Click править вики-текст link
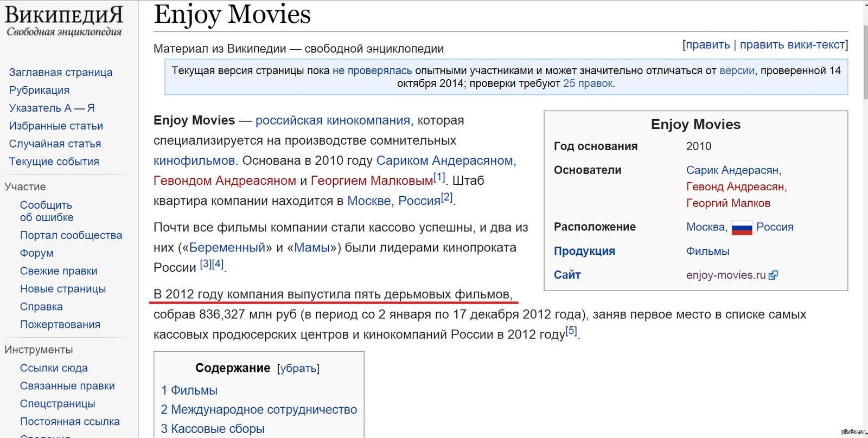 pyautogui.click(x=792, y=45)
